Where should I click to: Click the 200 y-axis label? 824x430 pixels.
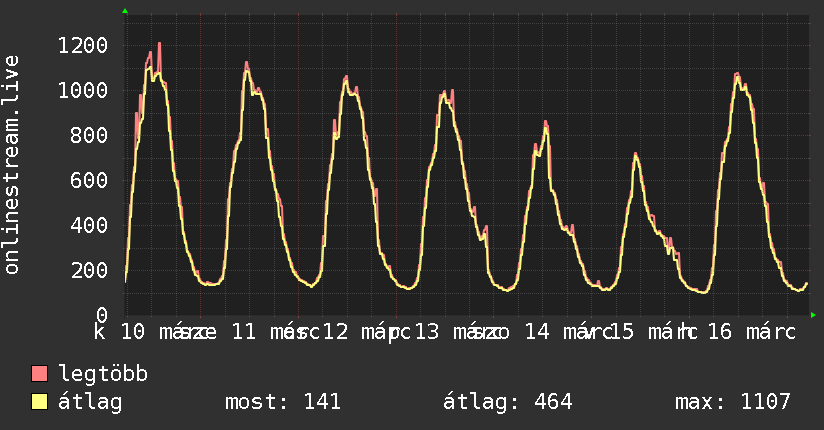coord(89,271)
